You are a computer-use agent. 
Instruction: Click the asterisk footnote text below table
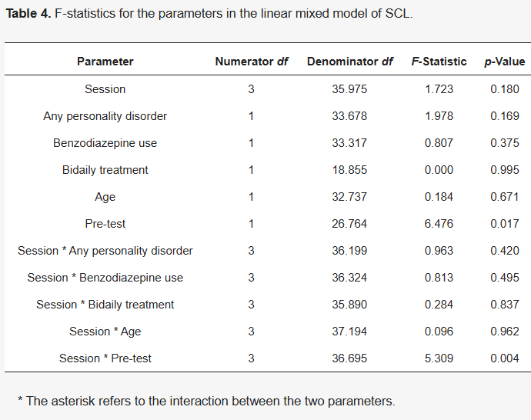[206, 401]
